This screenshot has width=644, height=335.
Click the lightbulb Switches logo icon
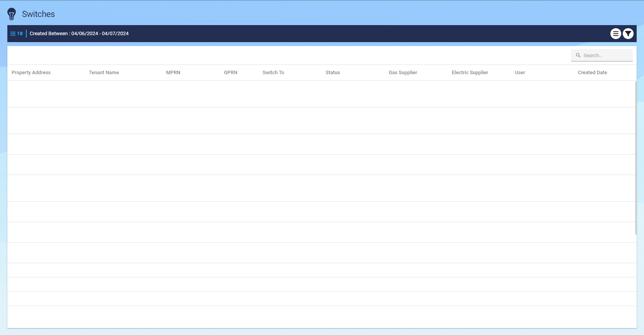tap(12, 14)
